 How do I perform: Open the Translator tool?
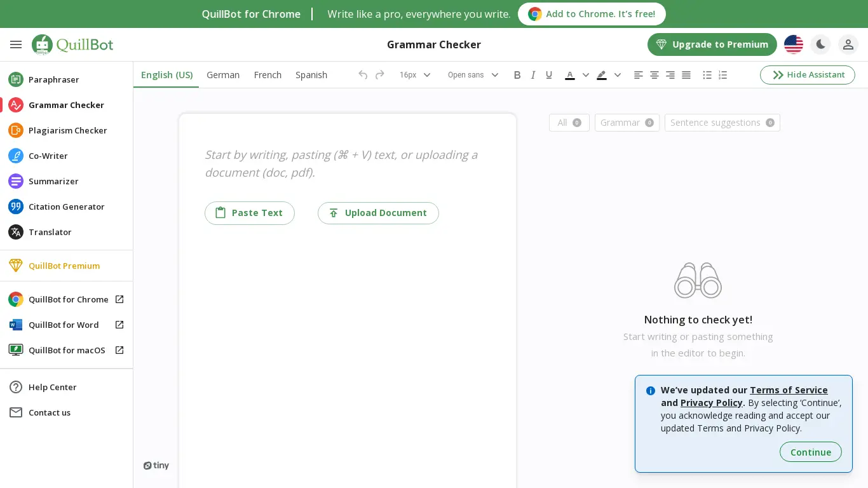click(66, 232)
